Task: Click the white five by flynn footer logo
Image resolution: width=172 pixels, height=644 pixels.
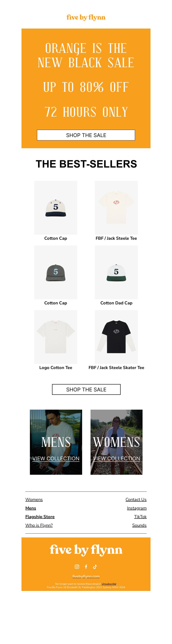Action: pyautogui.click(x=86, y=550)
